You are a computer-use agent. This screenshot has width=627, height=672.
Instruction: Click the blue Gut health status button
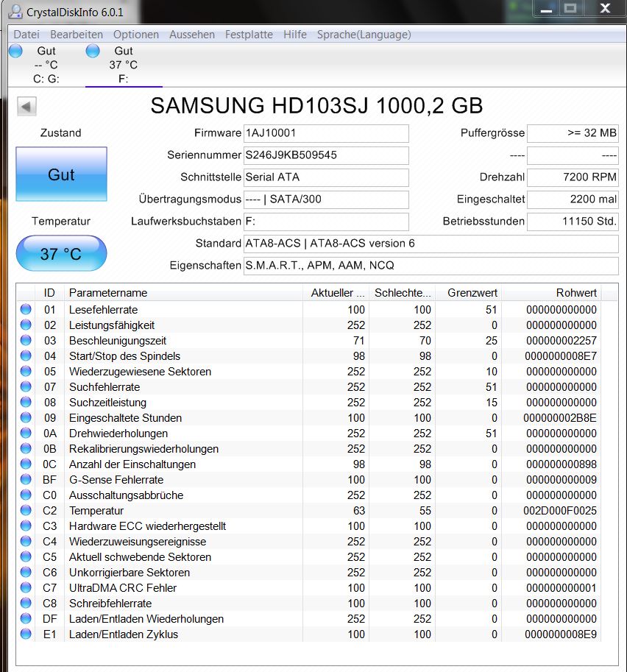tap(61, 174)
